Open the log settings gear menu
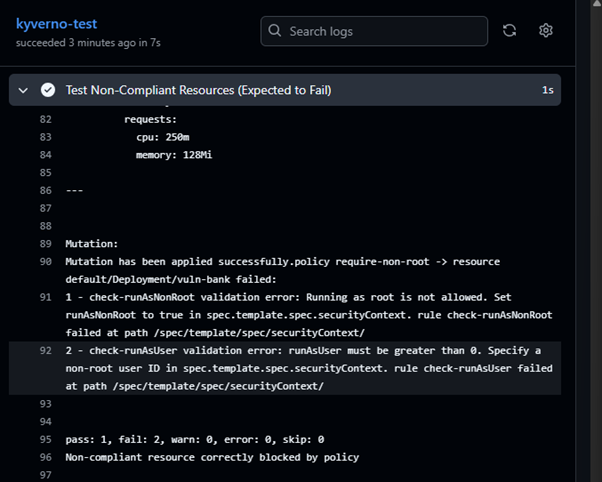Viewport: 602px width, 482px height. (546, 31)
